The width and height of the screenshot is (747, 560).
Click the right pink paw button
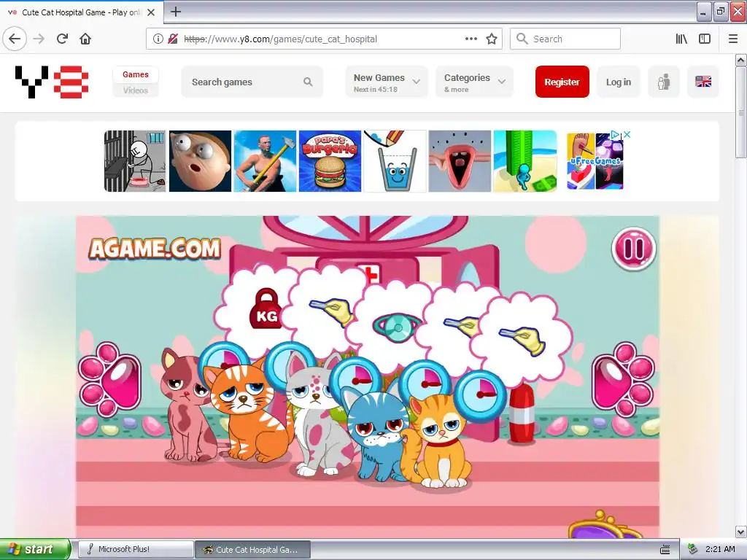point(623,379)
